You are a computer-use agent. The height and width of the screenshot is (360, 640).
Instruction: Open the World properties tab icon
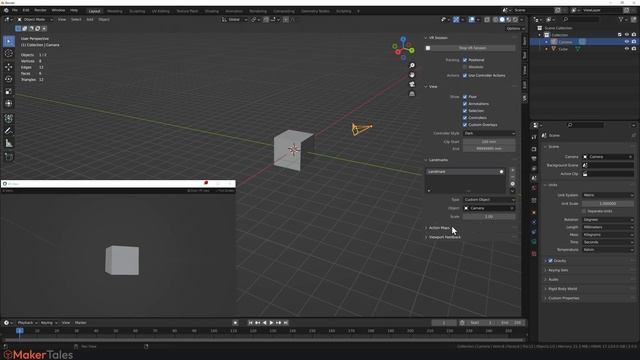coord(534,189)
